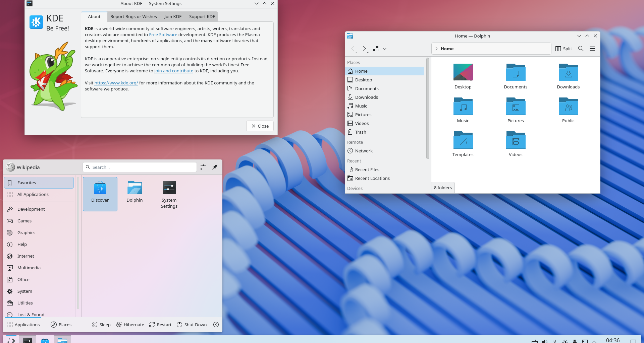Expand the view mode dropdown in Dolphin

385,49
